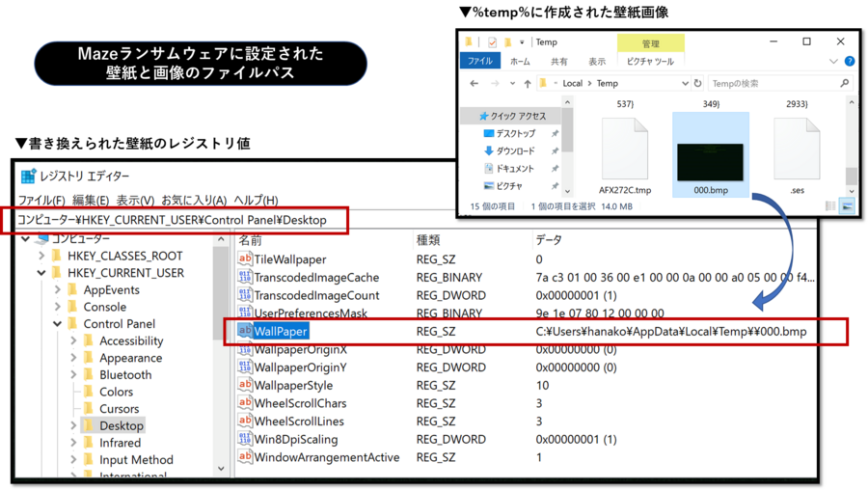Switch to the ホーム ribbon tab
Viewport: 868px width, 490px height.
pyautogui.click(x=520, y=61)
